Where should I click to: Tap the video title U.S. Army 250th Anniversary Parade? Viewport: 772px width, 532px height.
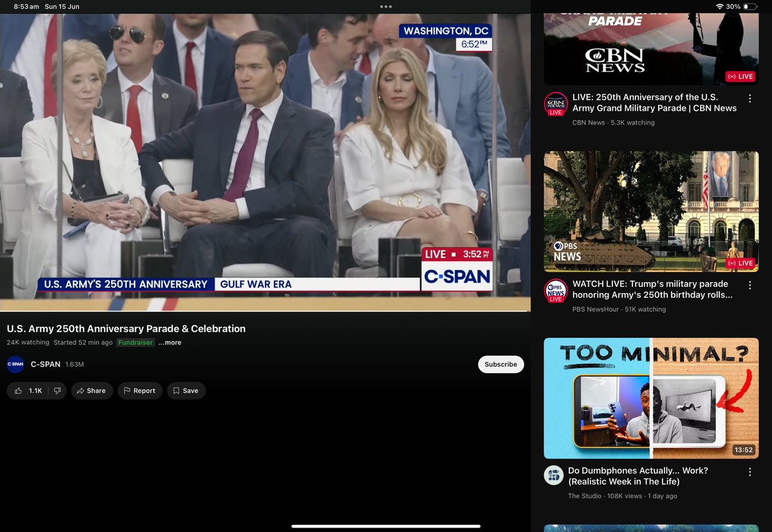pyautogui.click(x=126, y=329)
